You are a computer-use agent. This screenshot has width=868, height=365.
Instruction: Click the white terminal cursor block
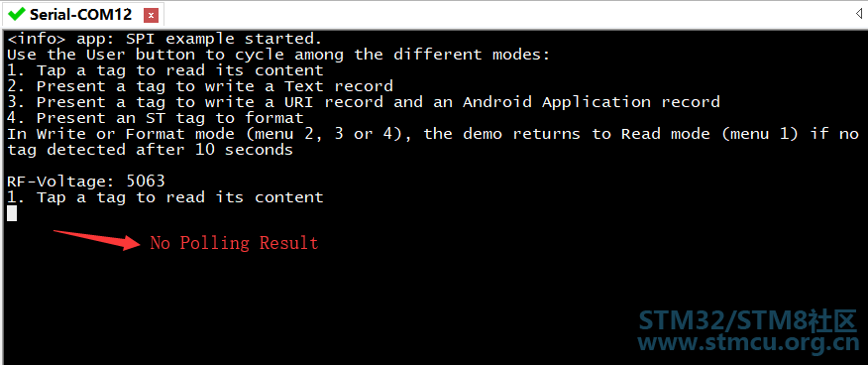coord(12,213)
